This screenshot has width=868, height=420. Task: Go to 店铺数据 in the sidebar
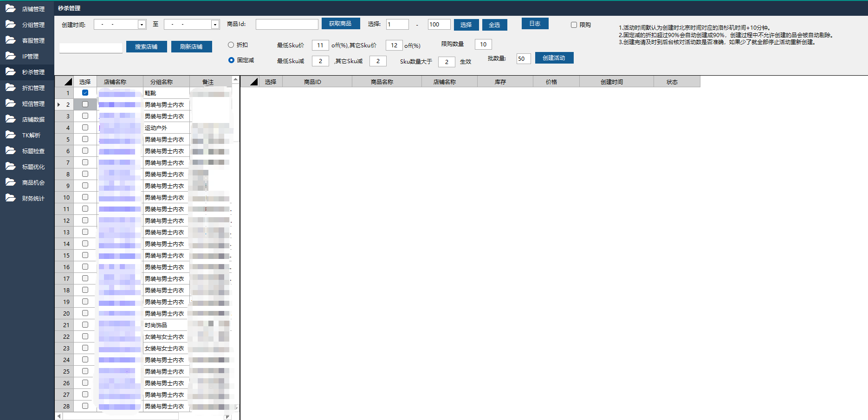[33, 120]
